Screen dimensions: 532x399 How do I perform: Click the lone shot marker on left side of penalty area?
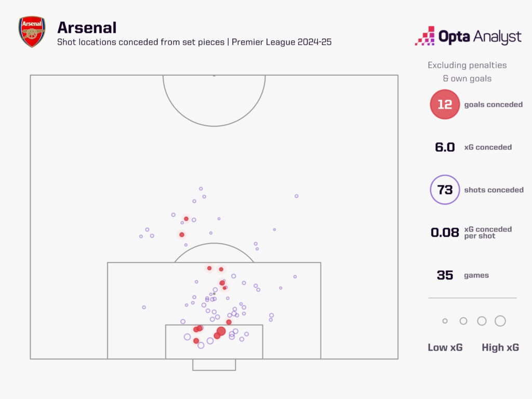pos(144,308)
